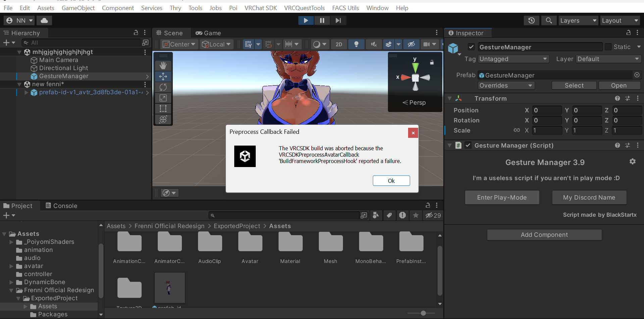This screenshot has width=644, height=319.
Task: Open Center pivot mode dropdown
Action: click(x=179, y=44)
